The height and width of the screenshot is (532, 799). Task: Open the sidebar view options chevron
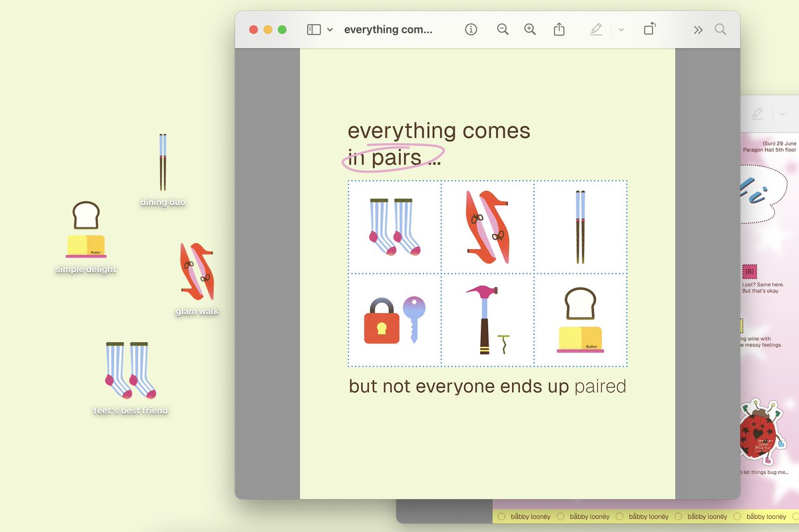[x=330, y=30]
